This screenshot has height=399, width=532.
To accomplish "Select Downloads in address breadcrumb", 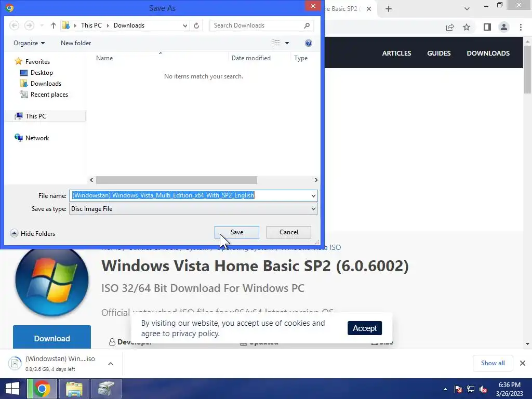I will (x=129, y=25).
